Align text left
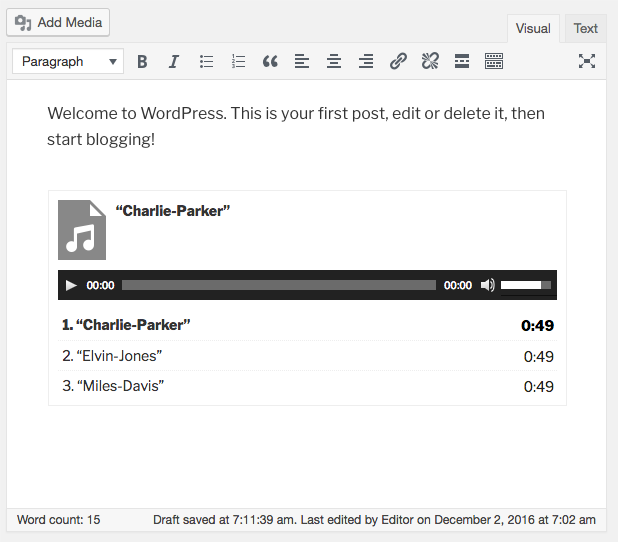618x542 pixels. coord(302,61)
